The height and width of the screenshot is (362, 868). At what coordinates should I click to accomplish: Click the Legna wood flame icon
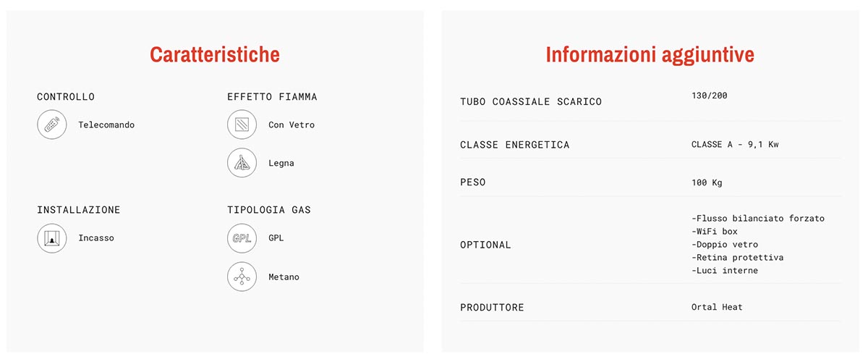[x=242, y=163]
